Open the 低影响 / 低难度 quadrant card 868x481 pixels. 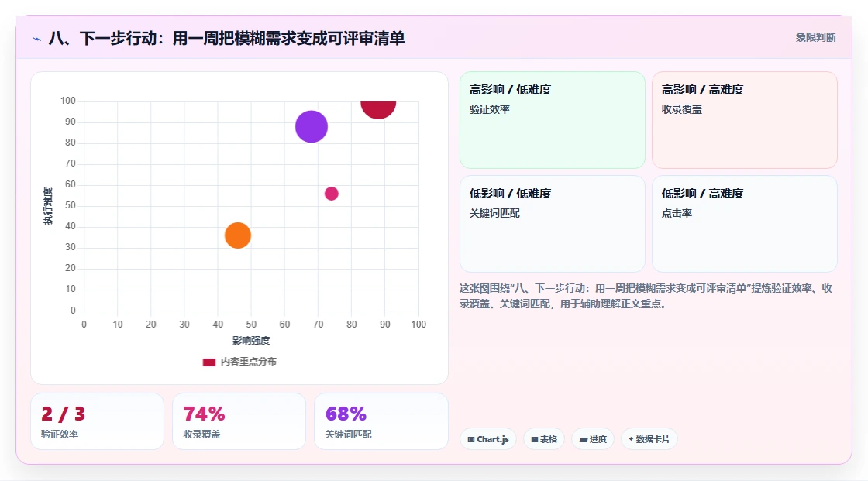coord(553,224)
